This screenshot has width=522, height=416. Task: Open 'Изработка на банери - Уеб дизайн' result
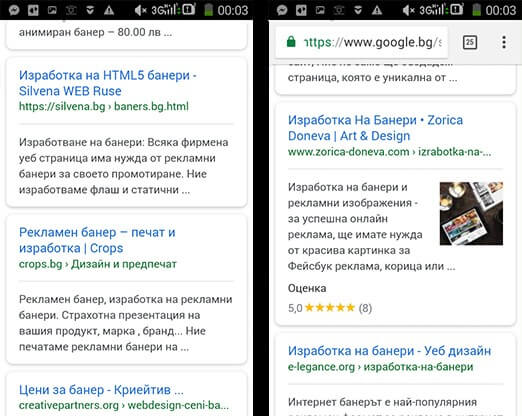tap(389, 351)
